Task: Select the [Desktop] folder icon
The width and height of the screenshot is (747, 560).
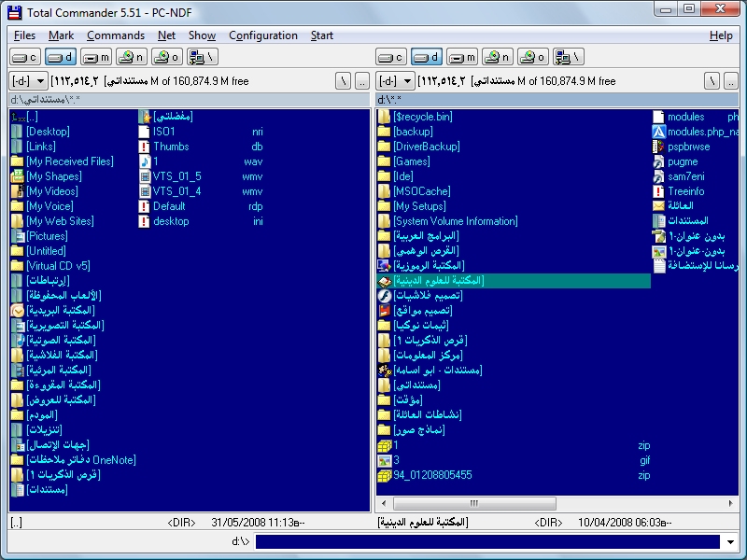Action: point(17,132)
